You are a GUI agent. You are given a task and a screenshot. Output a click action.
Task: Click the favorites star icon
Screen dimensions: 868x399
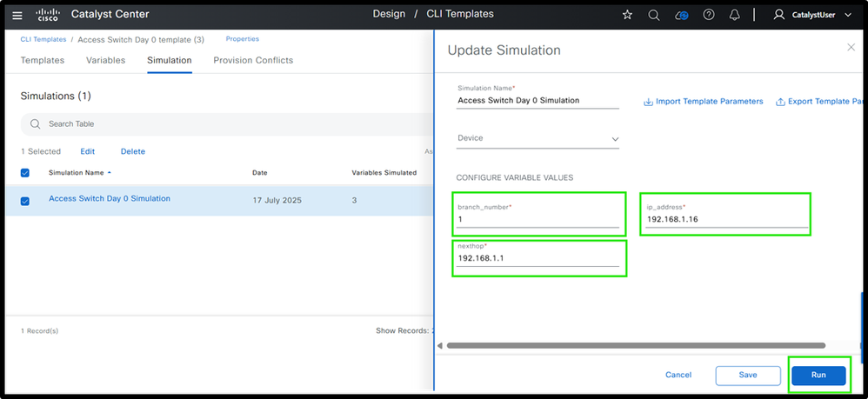click(x=629, y=15)
